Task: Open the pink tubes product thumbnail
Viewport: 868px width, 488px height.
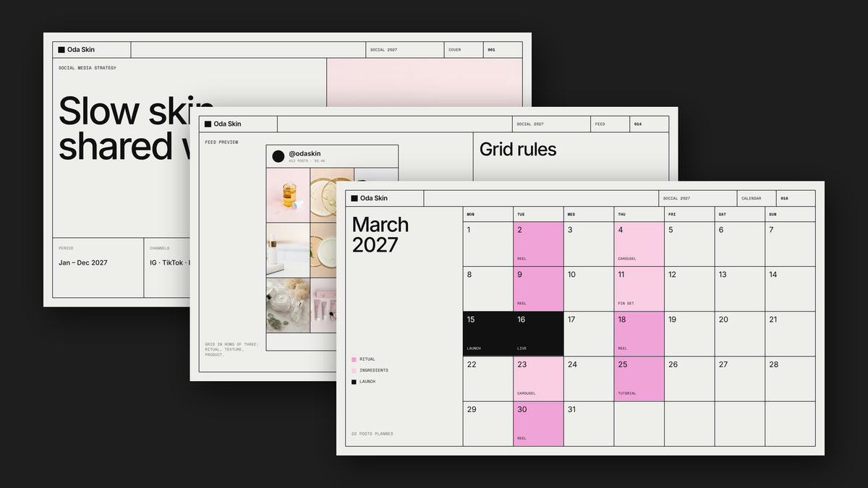Action: (x=323, y=306)
